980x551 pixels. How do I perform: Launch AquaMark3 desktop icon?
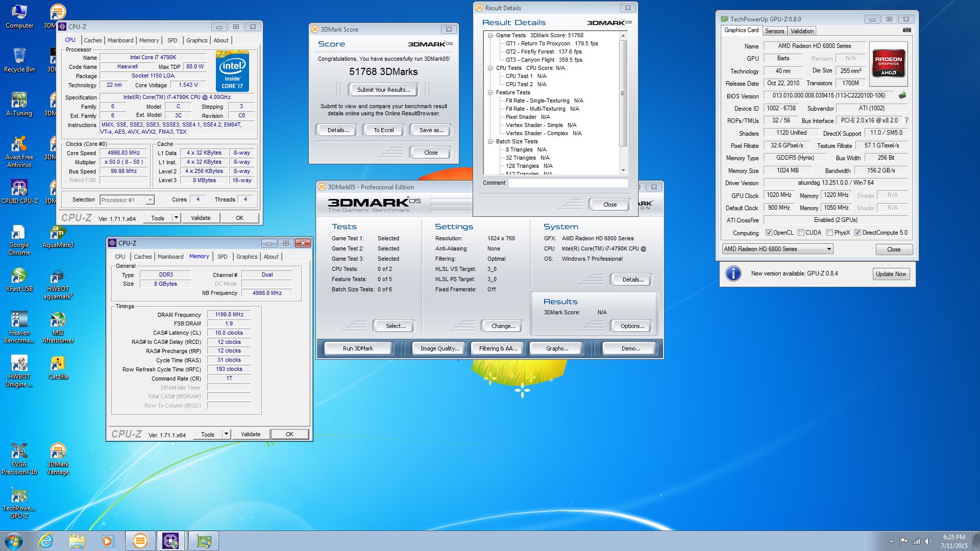coord(58,236)
